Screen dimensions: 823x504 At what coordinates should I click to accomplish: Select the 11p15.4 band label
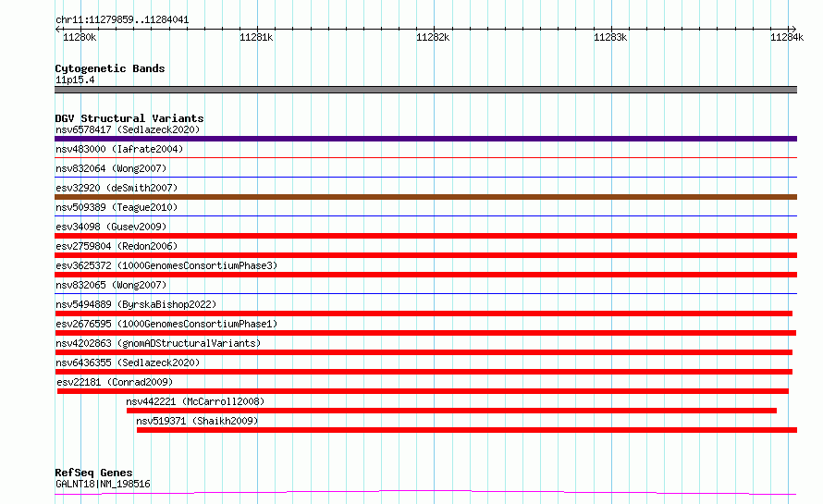click(75, 80)
